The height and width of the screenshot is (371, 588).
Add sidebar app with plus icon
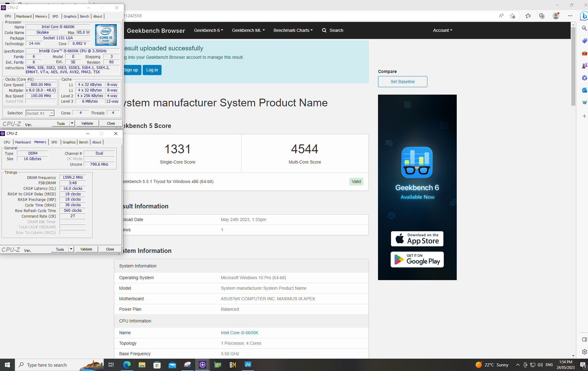(x=584, y=116)
